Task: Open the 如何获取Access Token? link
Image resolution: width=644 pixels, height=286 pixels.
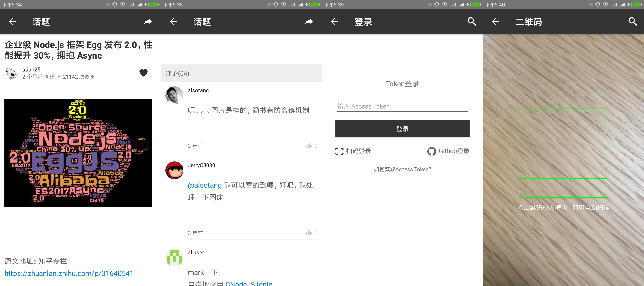Action: tap(402, 169)
